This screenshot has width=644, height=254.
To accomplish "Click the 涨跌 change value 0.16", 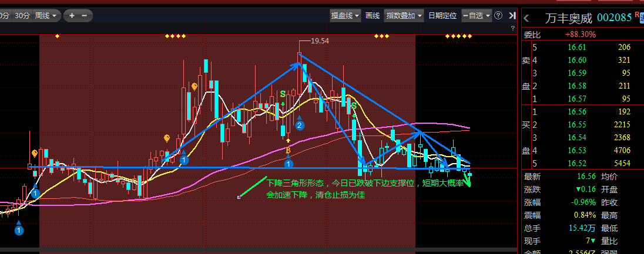I will pyautogui.click(x=586, y=189).
